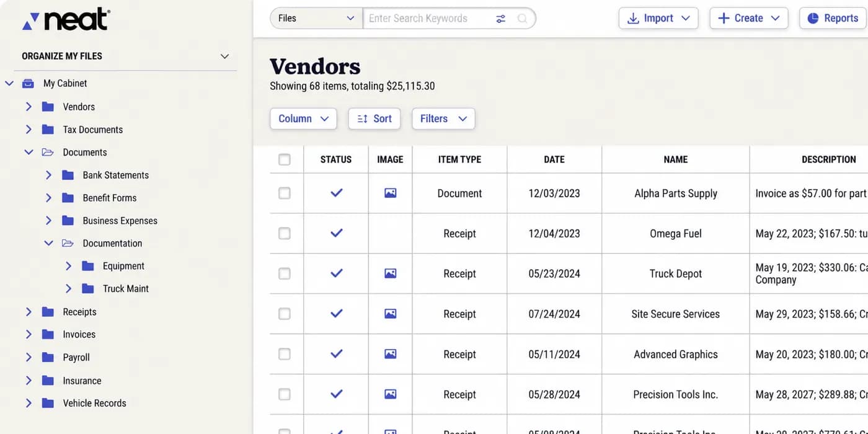The image size is (868, 434).
Task: Click the Alpha Parts Supply name cell
Action: click(676, 193)
